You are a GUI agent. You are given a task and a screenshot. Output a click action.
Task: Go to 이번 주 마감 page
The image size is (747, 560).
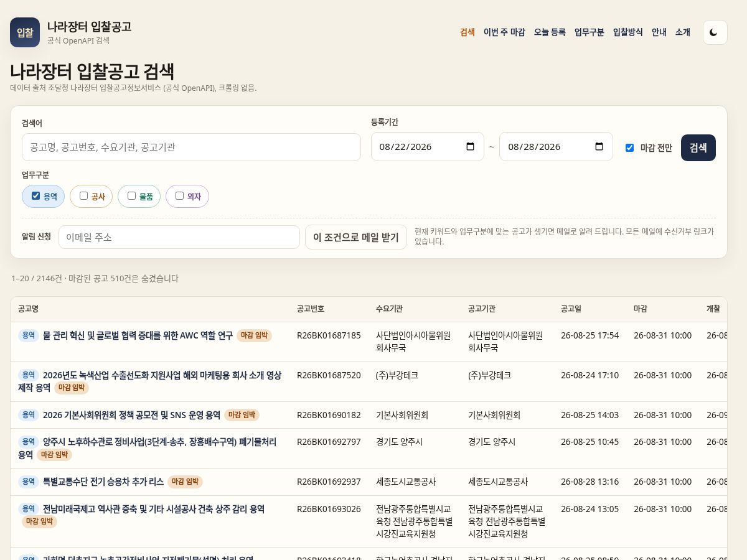click(x=504, y=32)
